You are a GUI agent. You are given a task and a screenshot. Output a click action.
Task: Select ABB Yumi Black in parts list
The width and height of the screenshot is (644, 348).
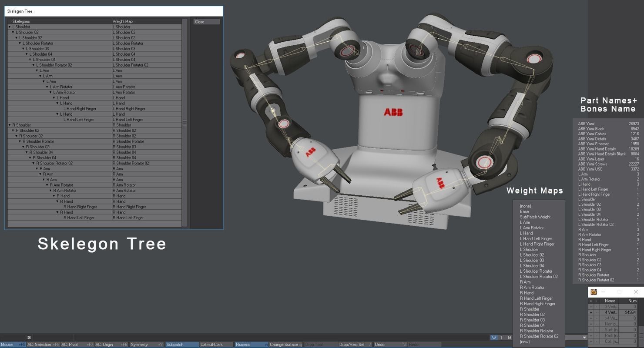point(608,129)
